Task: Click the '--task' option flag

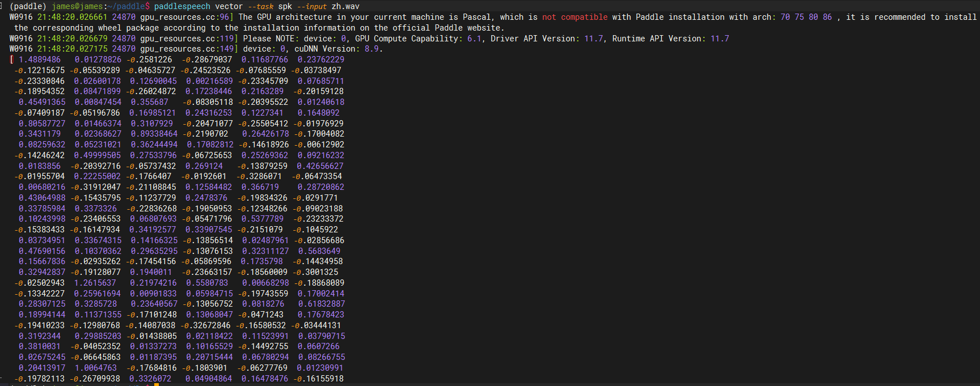Action: click(261, 6)
